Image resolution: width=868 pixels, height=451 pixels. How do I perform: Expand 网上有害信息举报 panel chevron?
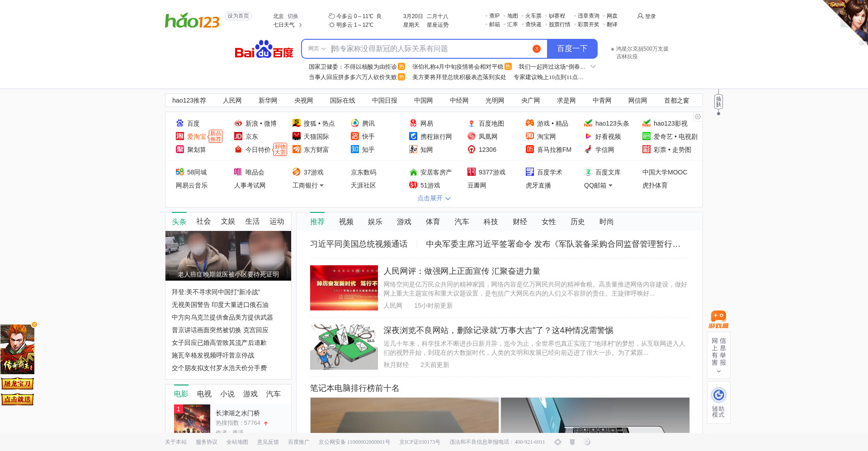point(719,372)
